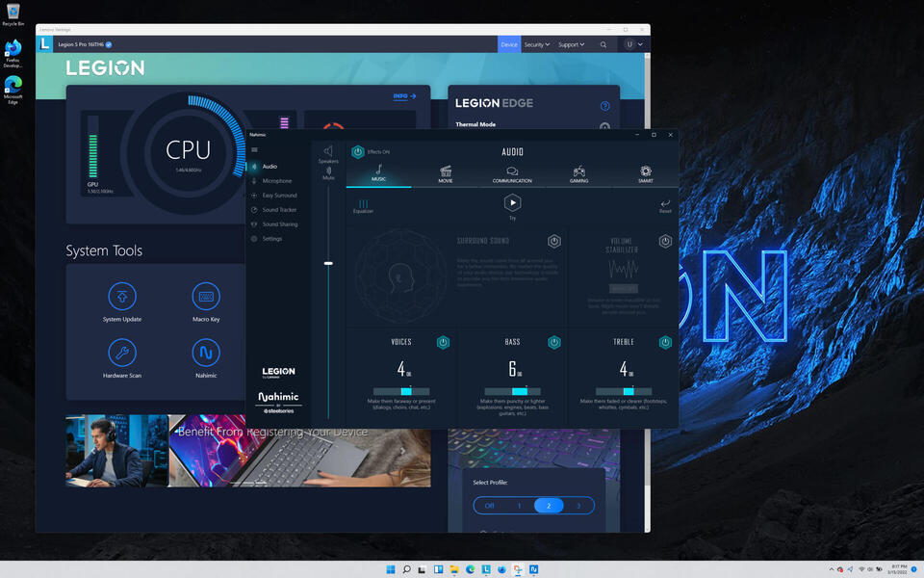Image resolution: width=924 pixels, height=578 pixels.
Task: Toggle the Bass effect power button
Action: 554,343
